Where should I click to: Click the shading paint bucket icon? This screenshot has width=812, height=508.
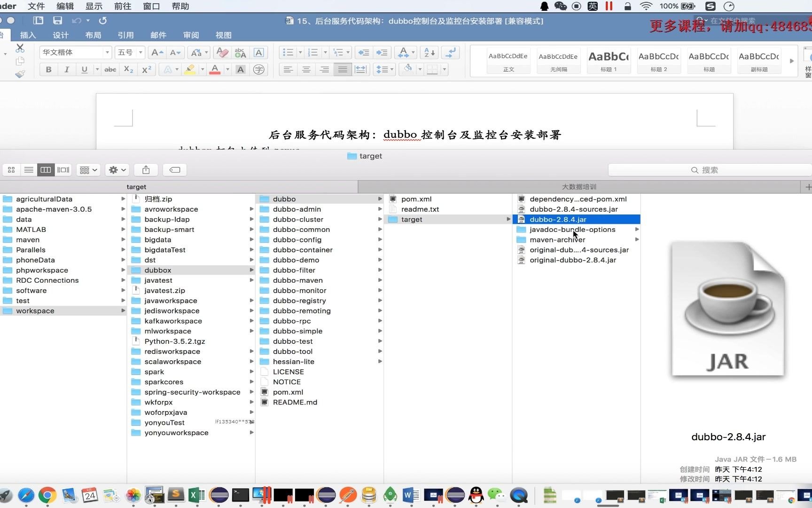click(407, 70)
